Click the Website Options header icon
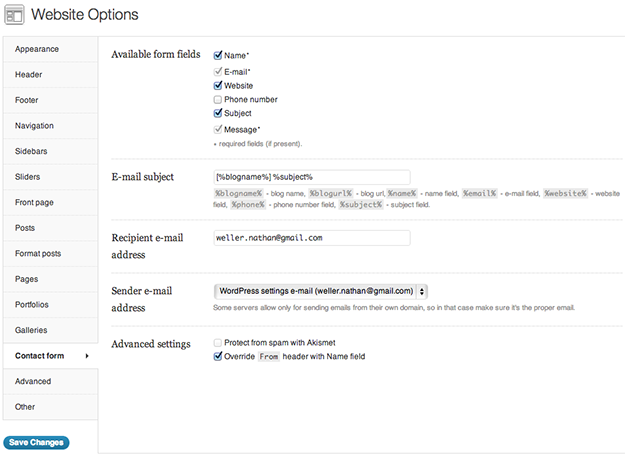Image resolution: width=625 pixels, height=468 pixels. (x=15, y=15)
